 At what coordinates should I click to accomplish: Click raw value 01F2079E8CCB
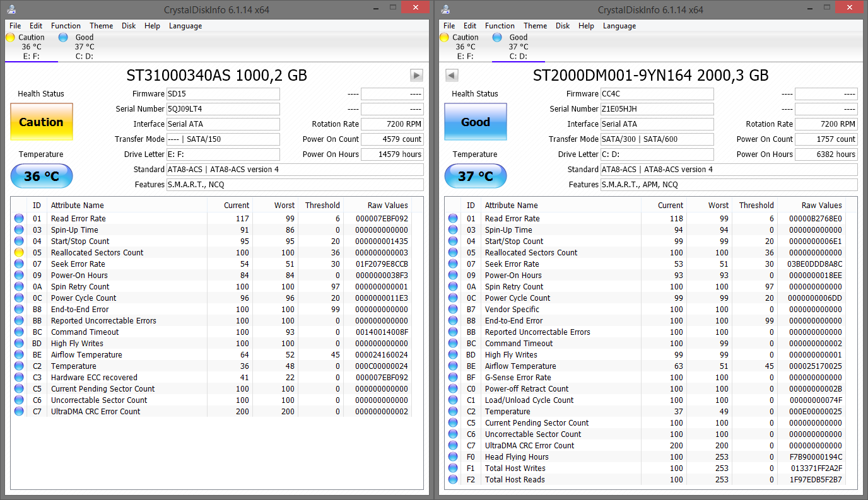point(382,264)
